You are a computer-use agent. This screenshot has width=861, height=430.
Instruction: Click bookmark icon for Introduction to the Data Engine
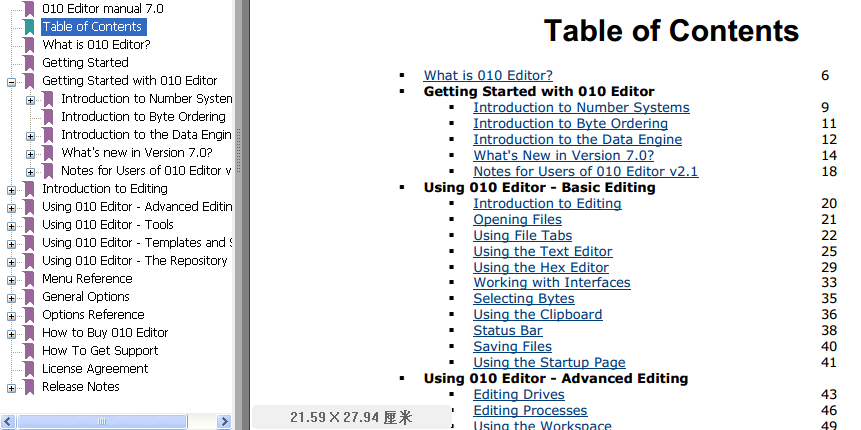[x=48, y=136]
